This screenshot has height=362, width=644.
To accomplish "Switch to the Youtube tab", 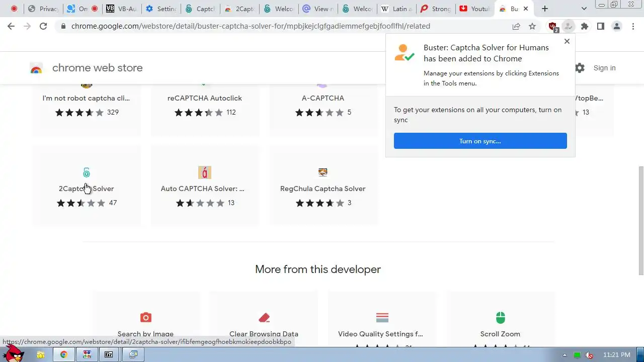I will pos(474,9).
